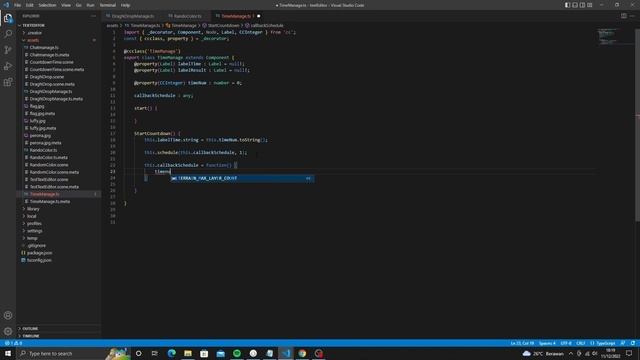This screenshot has height=360, width=640.
Task: Click UTF-8 encoding in status bar
Action: (566, 343)
